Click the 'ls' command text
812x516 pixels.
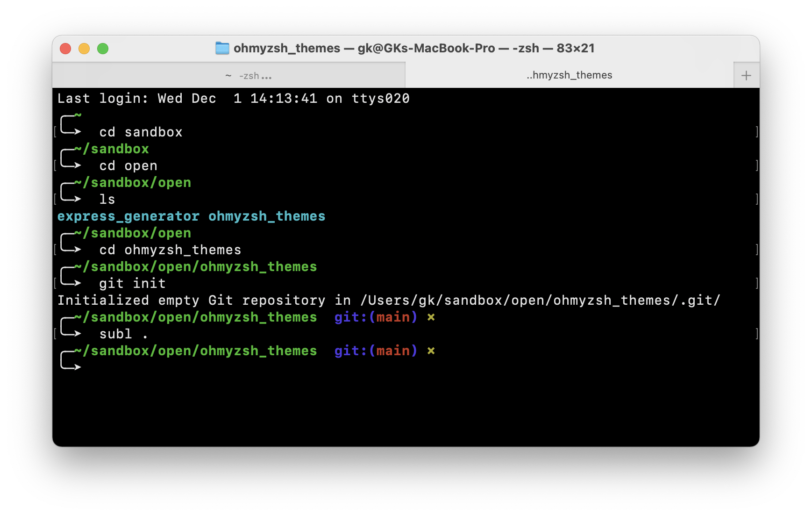[107, 200]
